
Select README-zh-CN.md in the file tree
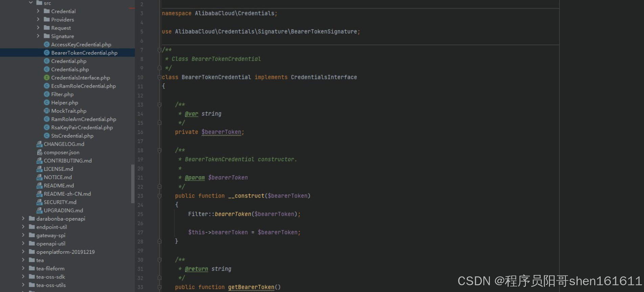67,194
